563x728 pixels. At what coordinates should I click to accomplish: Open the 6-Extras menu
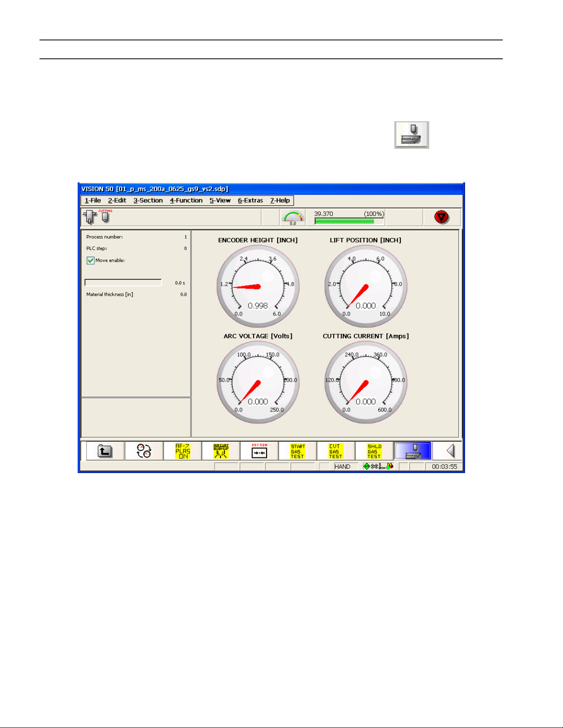click(250, 201)
